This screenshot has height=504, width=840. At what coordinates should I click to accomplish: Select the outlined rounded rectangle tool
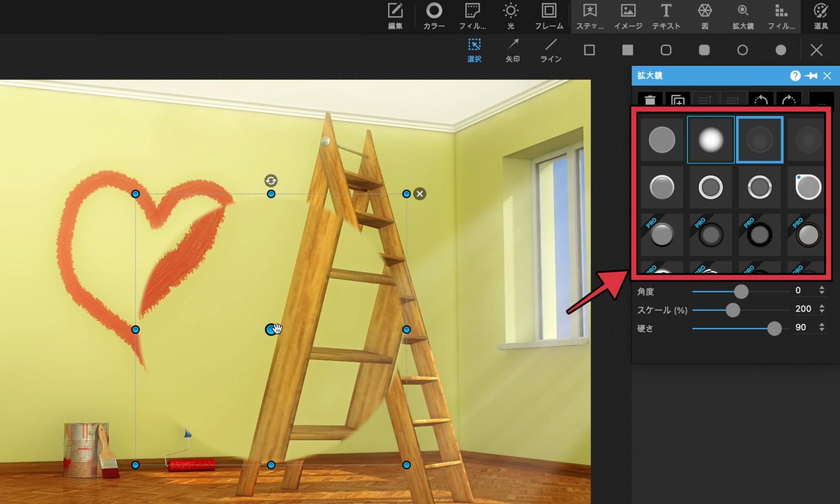pos(666,50)
